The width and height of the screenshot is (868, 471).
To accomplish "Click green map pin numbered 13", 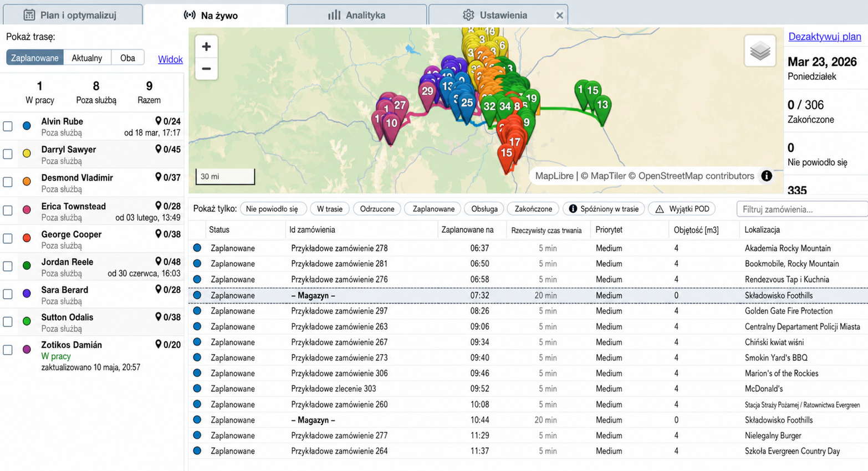I will tap(602, 107).
